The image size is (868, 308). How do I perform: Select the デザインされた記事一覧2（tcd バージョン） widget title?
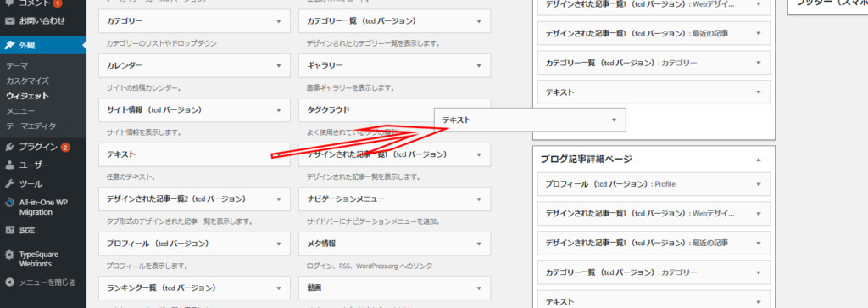[x=176, y=199]
